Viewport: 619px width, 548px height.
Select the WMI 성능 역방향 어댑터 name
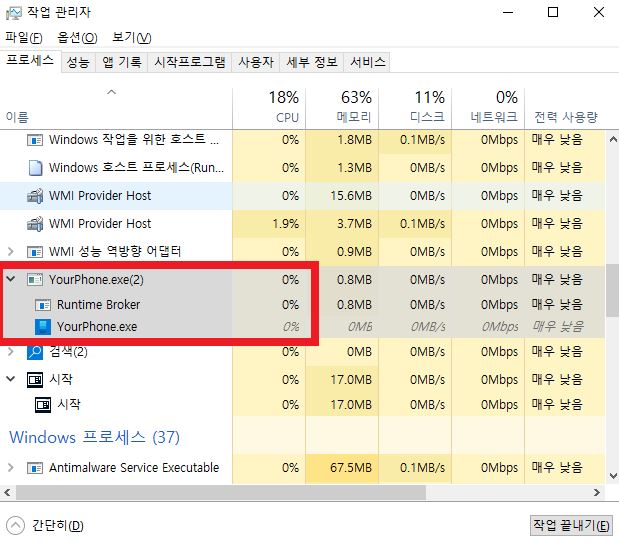(115, 251)
